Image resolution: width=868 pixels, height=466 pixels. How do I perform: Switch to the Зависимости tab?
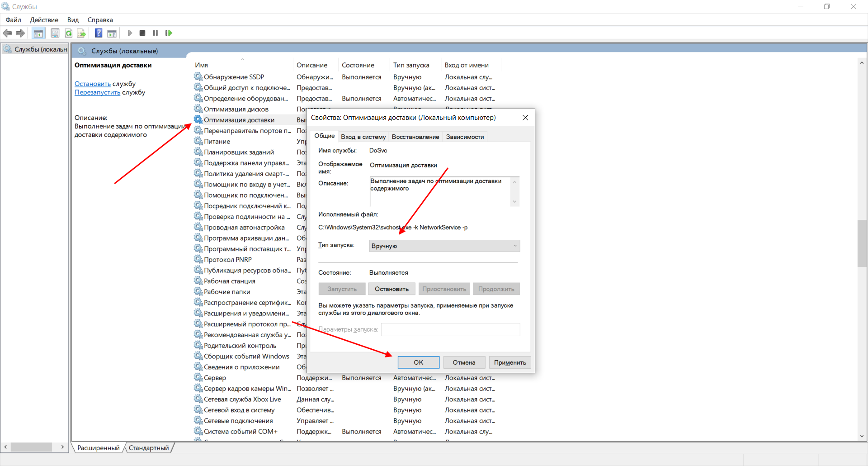465,137
